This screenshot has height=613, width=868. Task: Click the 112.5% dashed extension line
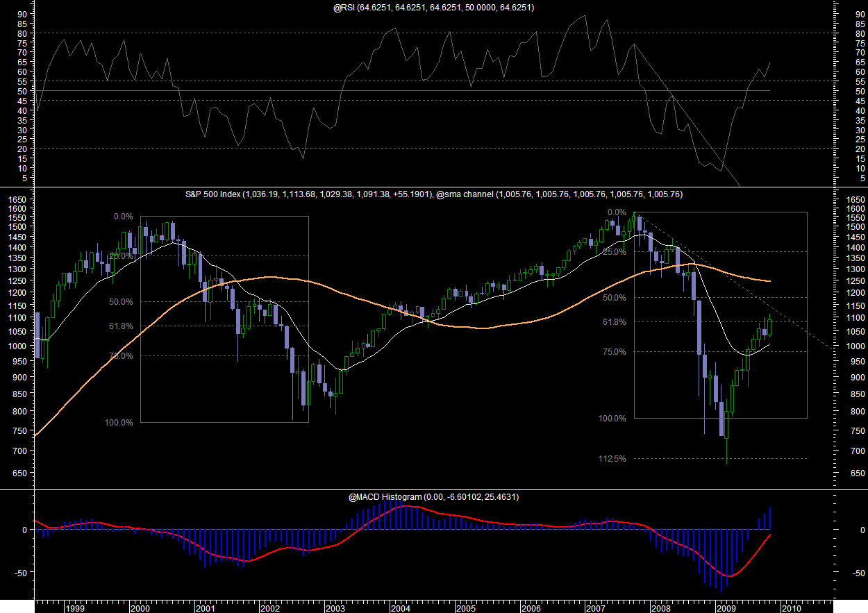[721, 458]
